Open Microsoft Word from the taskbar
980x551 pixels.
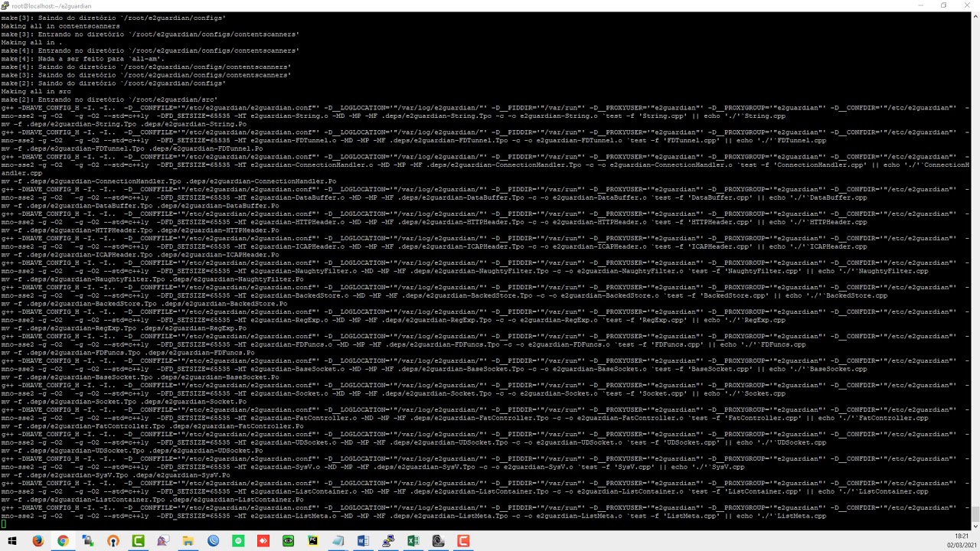pos(363,541)
